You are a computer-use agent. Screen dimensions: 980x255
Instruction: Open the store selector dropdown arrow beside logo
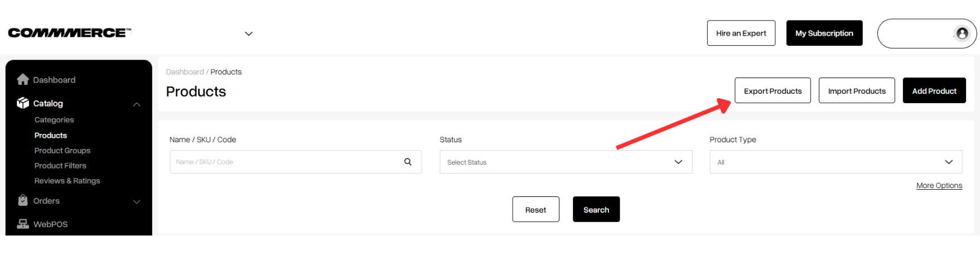click(x=249, y=33)
